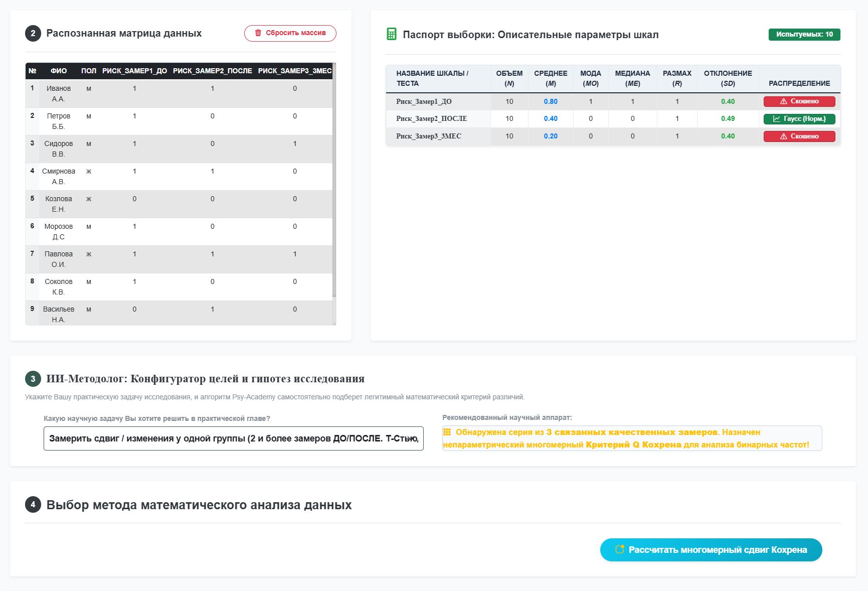Click the trash icon in the reset button
868x591 pixels.
click(x=258, y=33)
